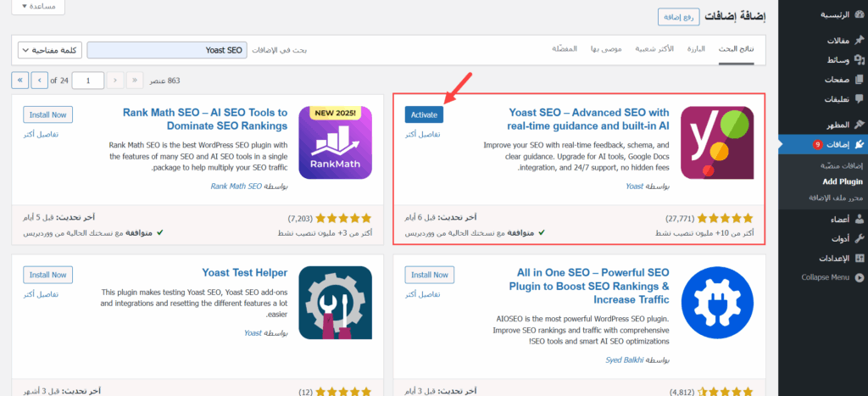The image size is (868, 396).
Task: Click the Yoast SEO plugin title link
Action: (x=589, y=119)
